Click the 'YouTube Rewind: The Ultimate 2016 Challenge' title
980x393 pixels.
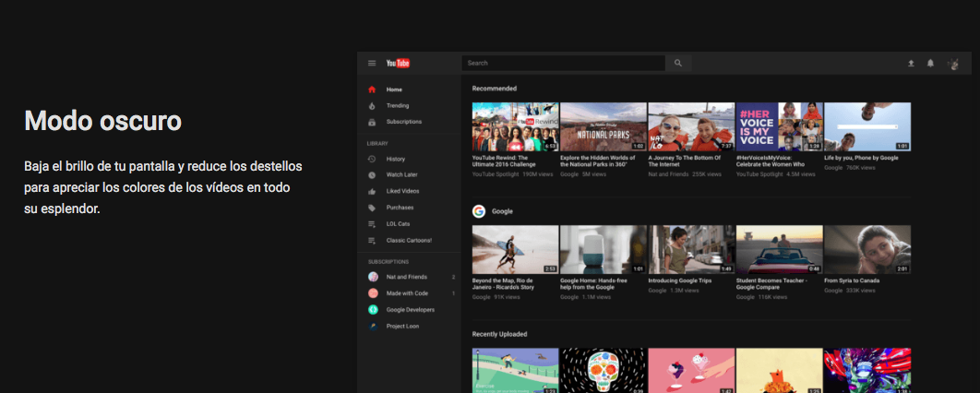click(504, 161)
